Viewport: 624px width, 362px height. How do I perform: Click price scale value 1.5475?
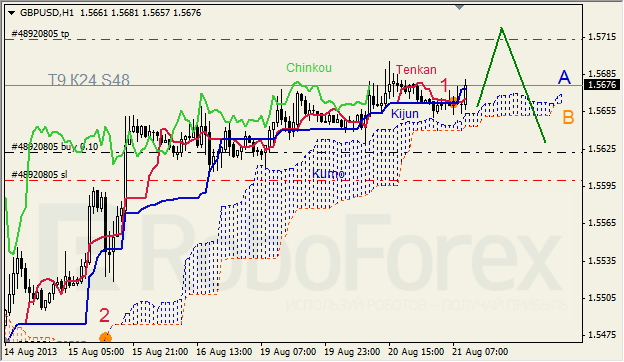[x=602, y=335]
